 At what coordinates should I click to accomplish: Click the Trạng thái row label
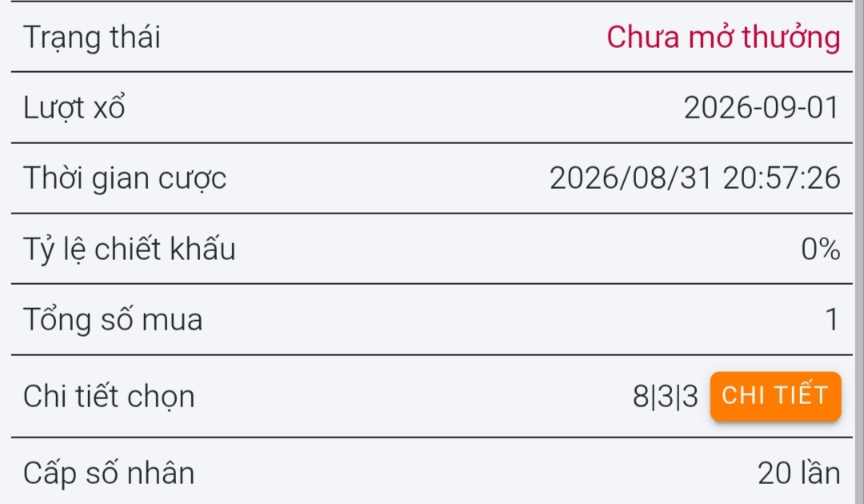click(x=92, y=38)
